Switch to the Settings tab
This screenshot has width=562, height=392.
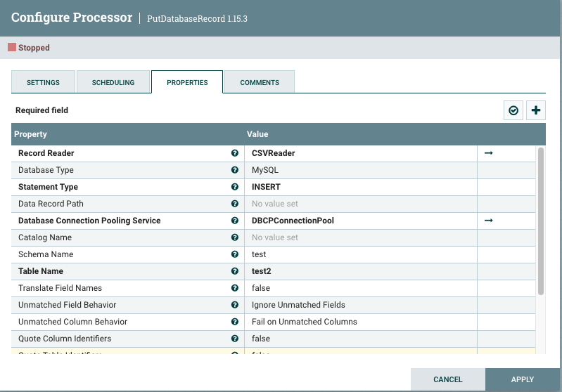(43, 82)
